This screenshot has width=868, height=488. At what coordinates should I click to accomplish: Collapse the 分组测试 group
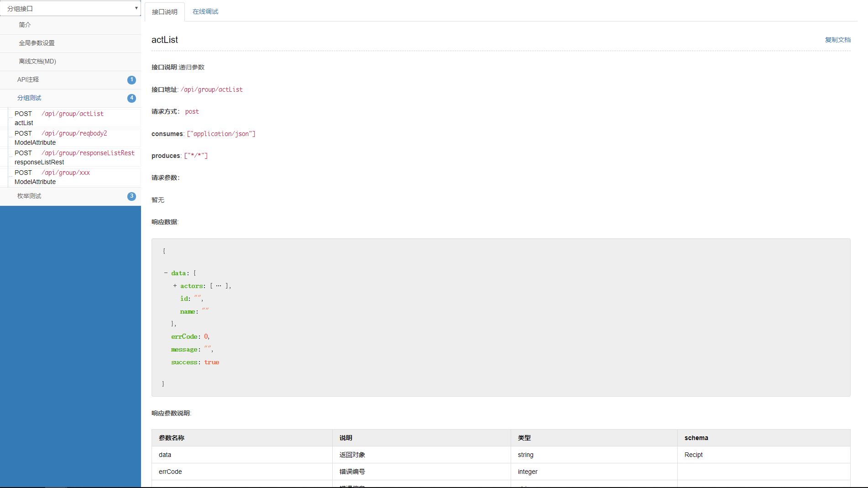click(70, 98)
